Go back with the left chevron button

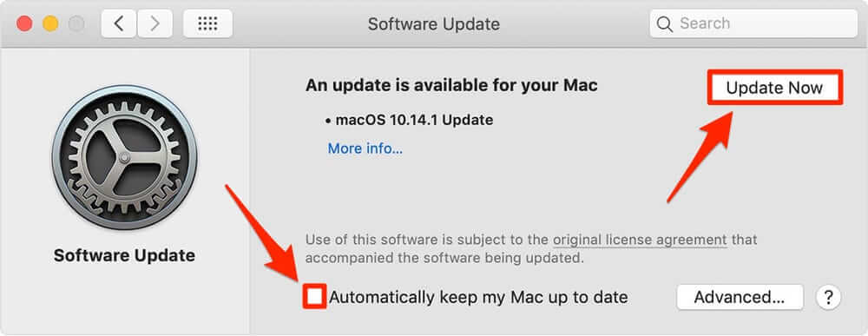pyautogui.click(x=118, y=23)
